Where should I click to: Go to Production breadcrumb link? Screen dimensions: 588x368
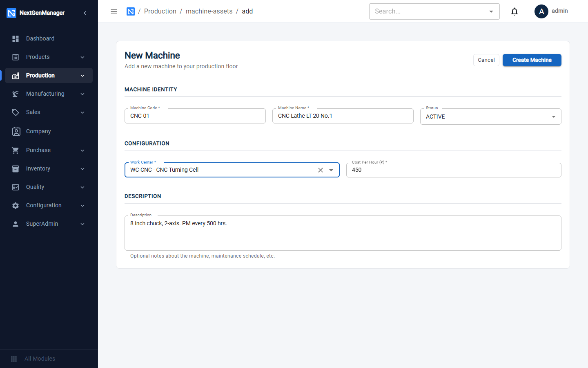click(160, 11)
